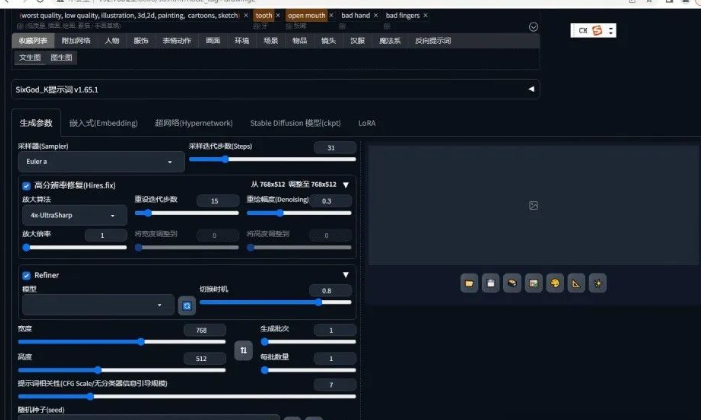This screenshot has width=701, height=420.
Task: Click the width value field showing 768
Action: tap(205, 330)
